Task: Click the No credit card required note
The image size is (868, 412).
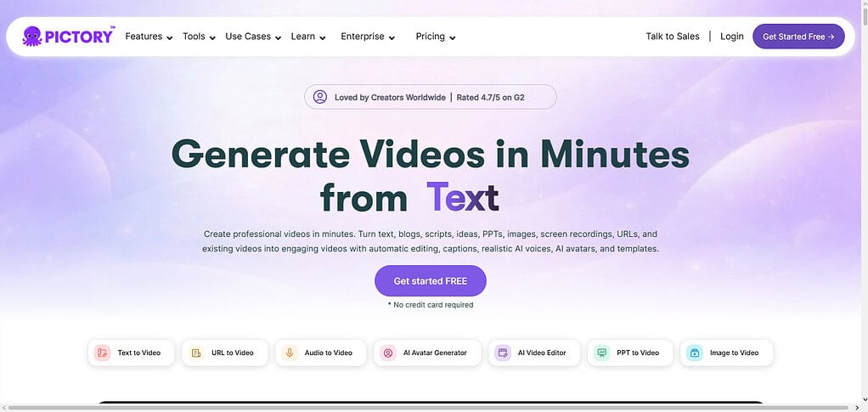Action: (x=431, y=305)
